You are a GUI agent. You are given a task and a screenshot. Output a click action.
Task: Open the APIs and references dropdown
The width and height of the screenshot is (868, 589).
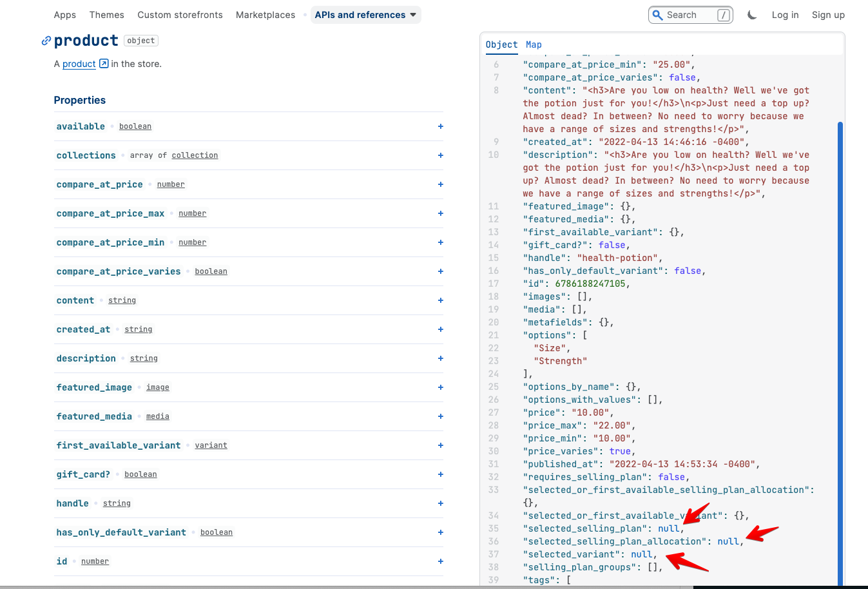[365, 15]
